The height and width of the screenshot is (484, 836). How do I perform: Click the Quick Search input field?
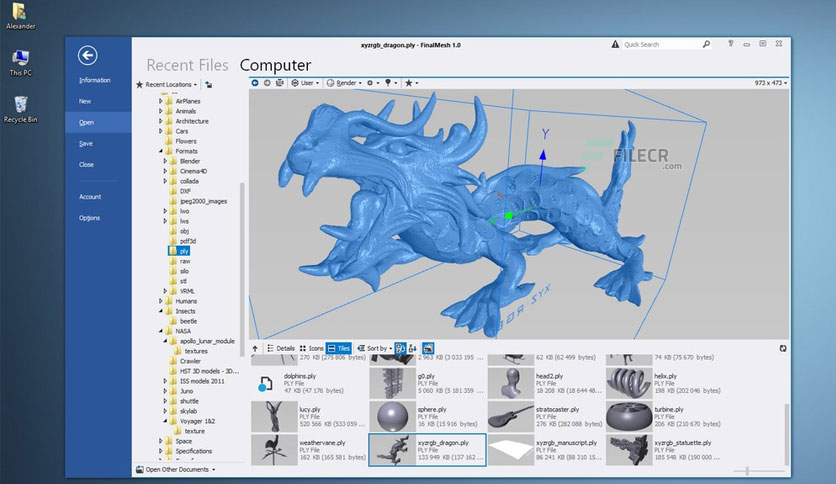[x=661, y=45]
